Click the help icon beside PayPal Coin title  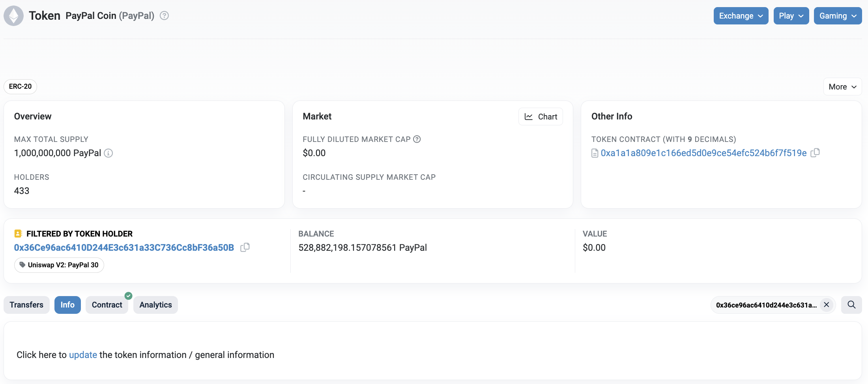click(x=164, y=16)
